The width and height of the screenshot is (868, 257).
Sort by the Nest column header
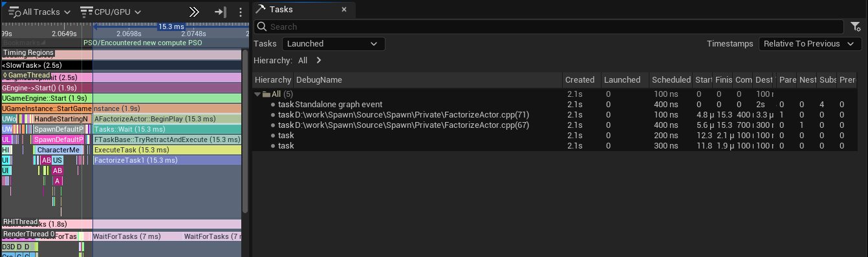807,80
